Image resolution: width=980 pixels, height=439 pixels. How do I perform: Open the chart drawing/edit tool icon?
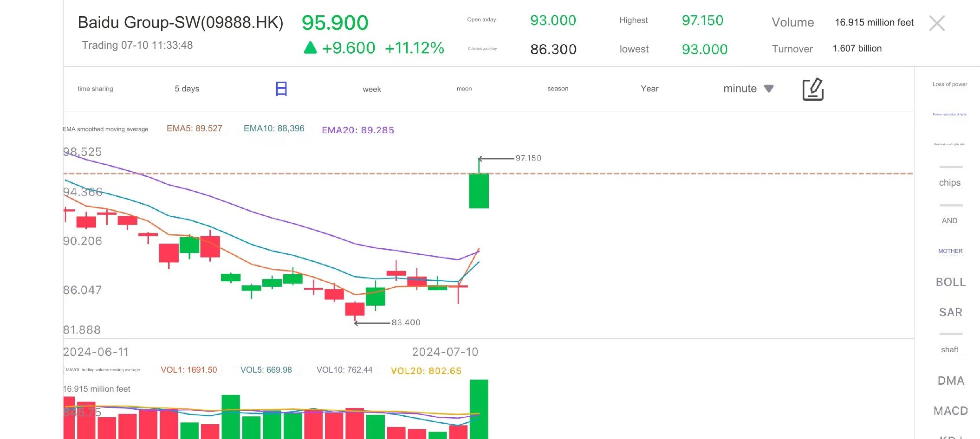pyautogui.click(x=812, y=89)
